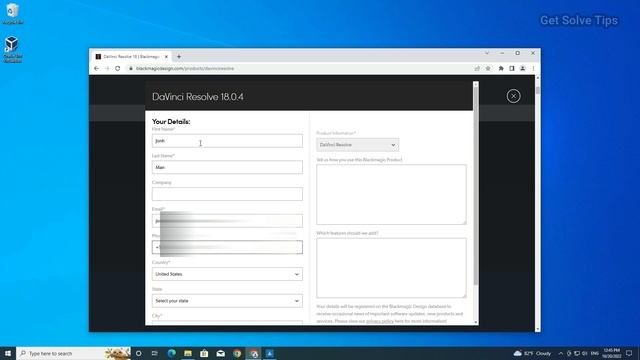Open the Country dropdown showing United States

[x=227, y=274]
